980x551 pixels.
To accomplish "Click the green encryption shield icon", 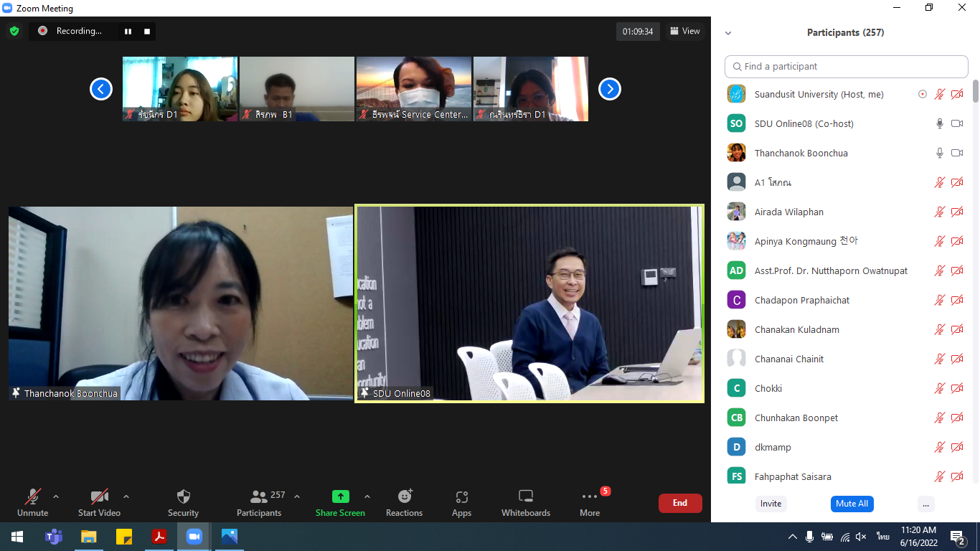I will click(x=14, y=31).
